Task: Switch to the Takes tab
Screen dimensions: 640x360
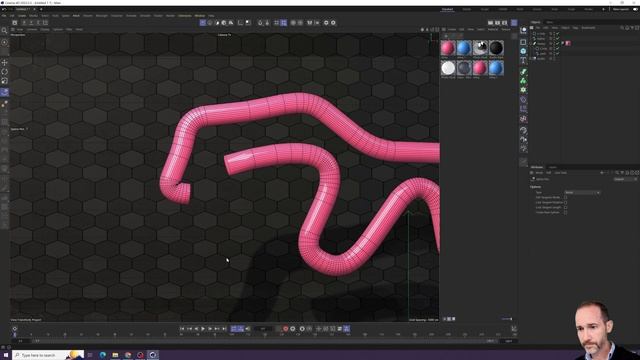Action: (550, 22)
